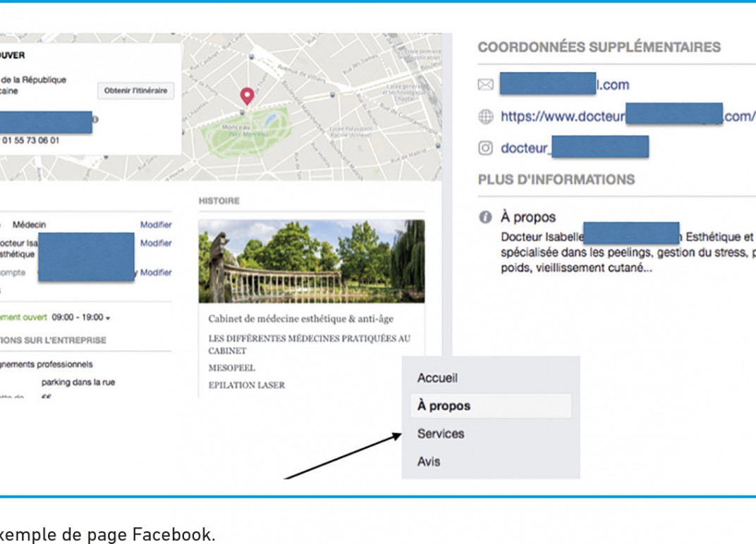Image resolution: width=756 pixels, height=544 pixels.
Task: Click phone number 01 55 73 06 01
Action: coord(30,140)
